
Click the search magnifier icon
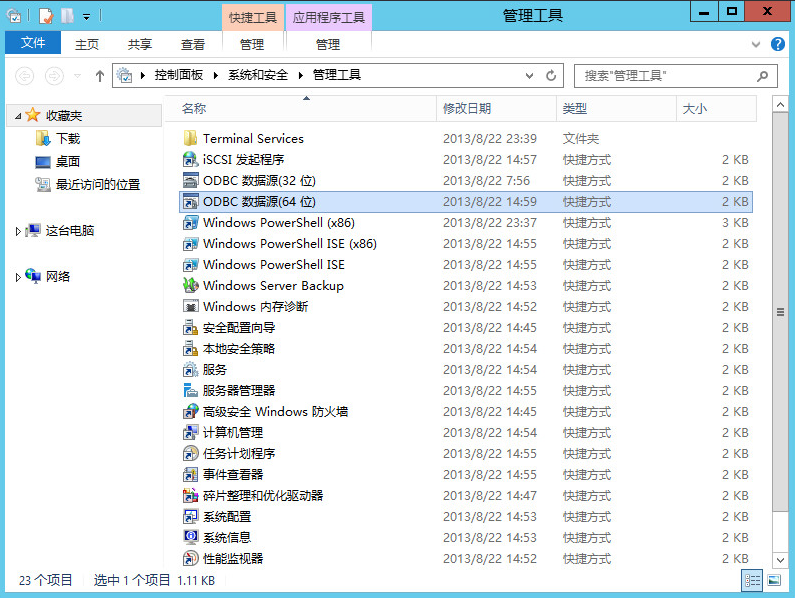point(762,76)
